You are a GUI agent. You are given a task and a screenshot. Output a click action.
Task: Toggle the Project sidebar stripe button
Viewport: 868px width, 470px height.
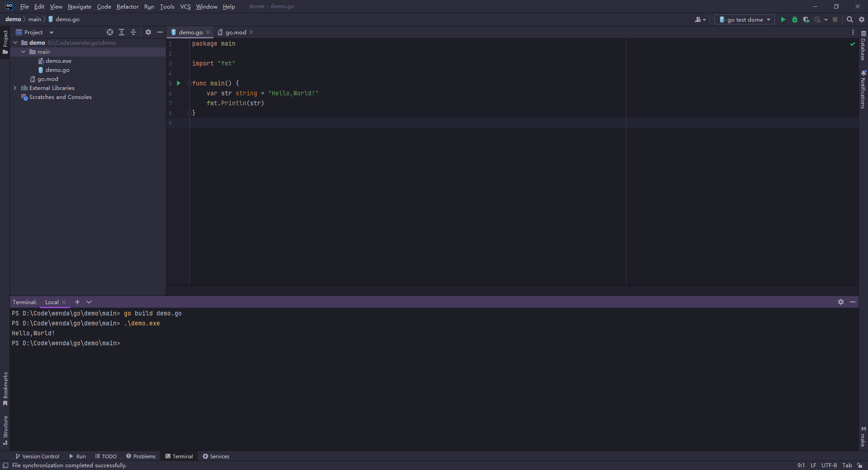tap(5, 42)
